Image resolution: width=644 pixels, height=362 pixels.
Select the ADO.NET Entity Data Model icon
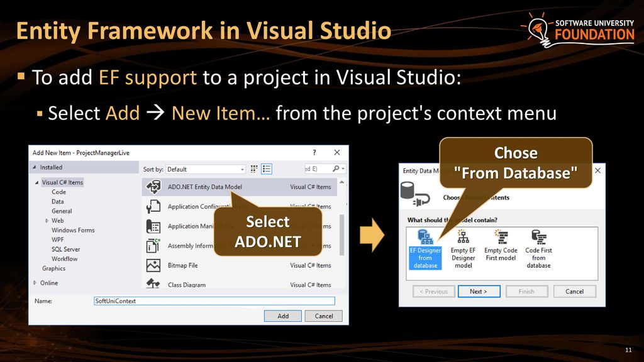(153, 187)
